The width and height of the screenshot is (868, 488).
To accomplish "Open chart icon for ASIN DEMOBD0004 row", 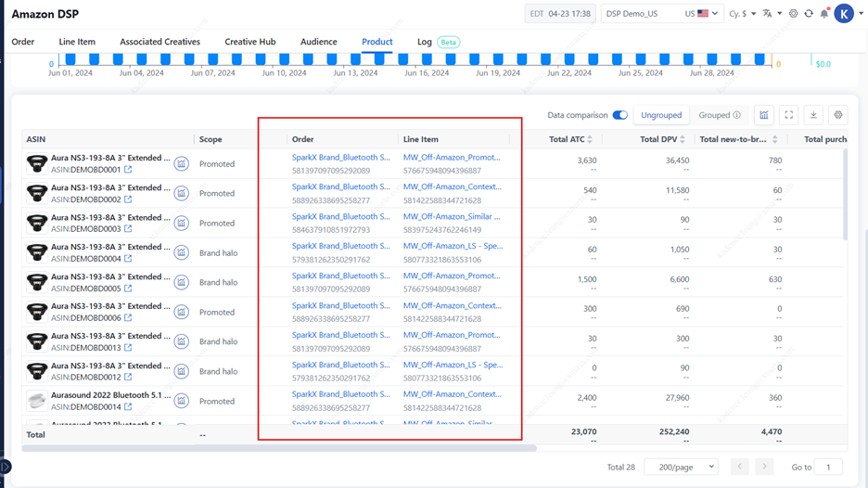I will tap(182, 252).
